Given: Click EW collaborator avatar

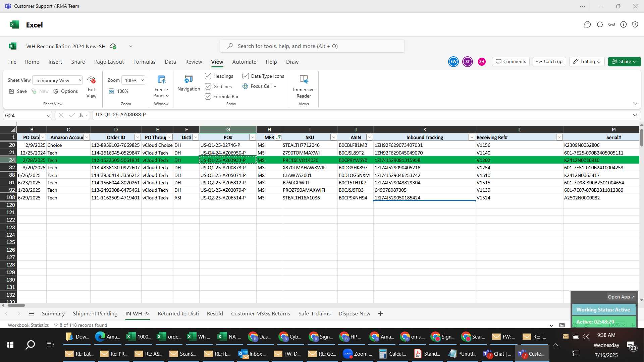Looking at the screenshot, I should pos(453,62).
